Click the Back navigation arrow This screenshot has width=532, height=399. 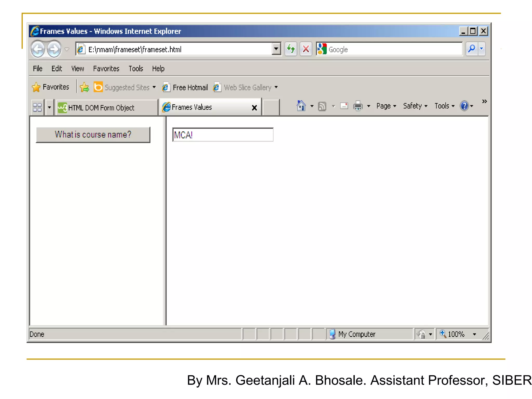click(x=38, y=49)
